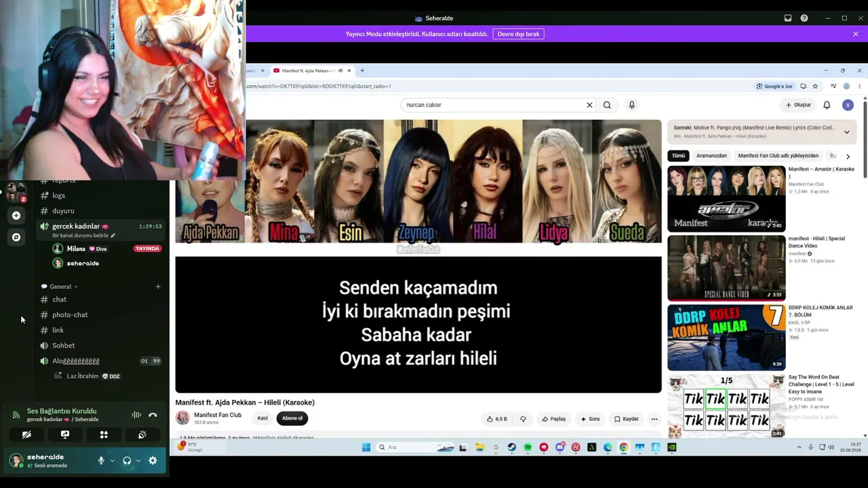
Task: Deafen with the Discord headphones toggle
Action: (x=127, y=461)
